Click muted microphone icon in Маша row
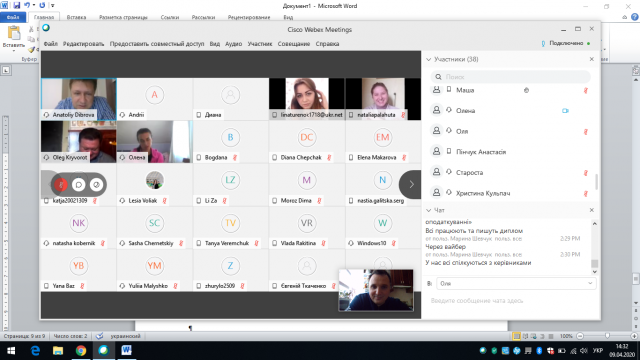 point(586,90)
